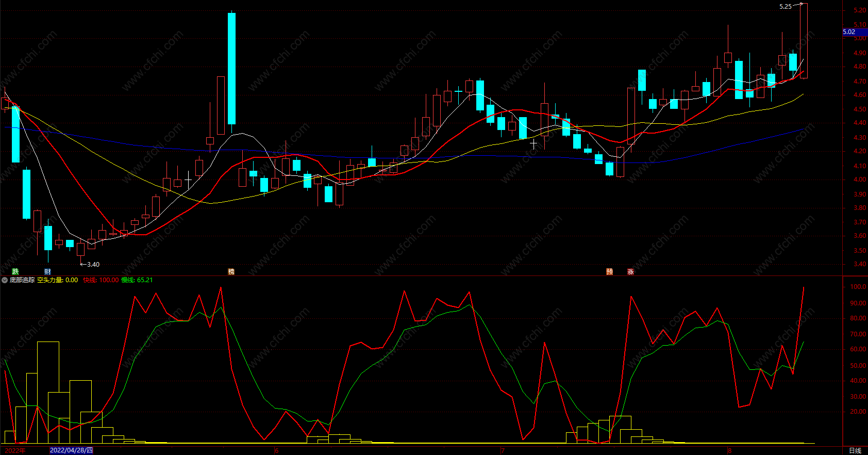
Task: Click the 3.40 low price annotation
Action: (x=93, y=265)
